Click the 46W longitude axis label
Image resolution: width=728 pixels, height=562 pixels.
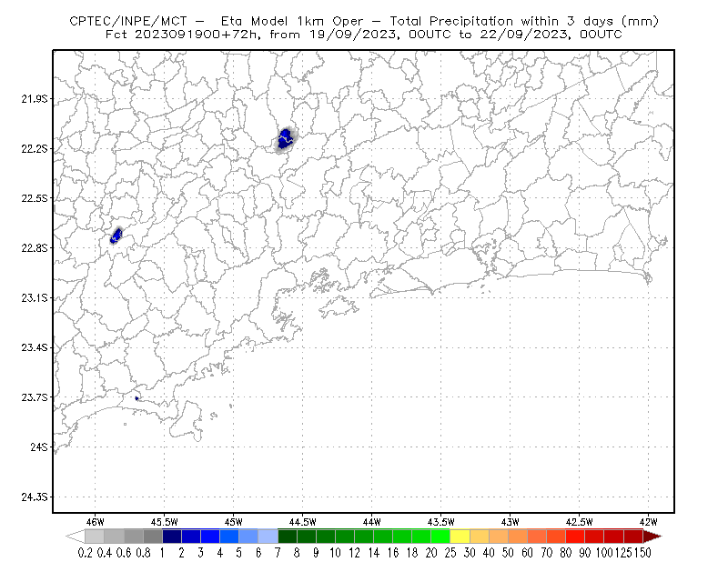[96, 522]
